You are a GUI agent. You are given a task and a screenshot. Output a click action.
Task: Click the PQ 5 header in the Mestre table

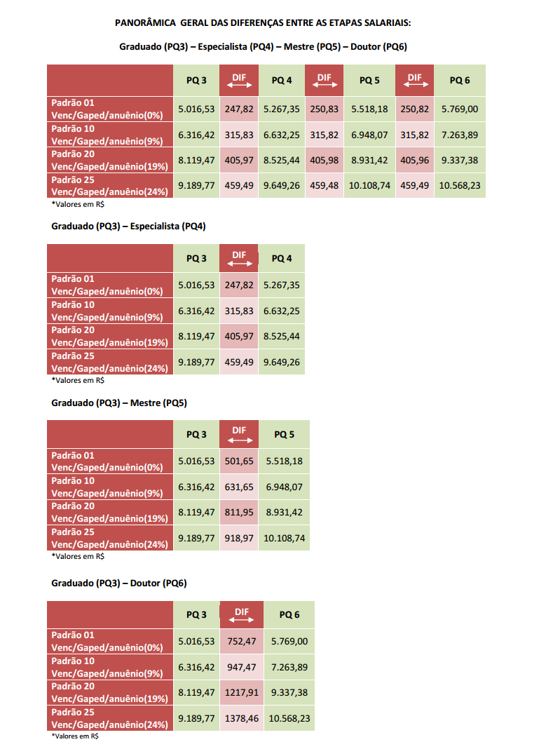coord(285,435)
